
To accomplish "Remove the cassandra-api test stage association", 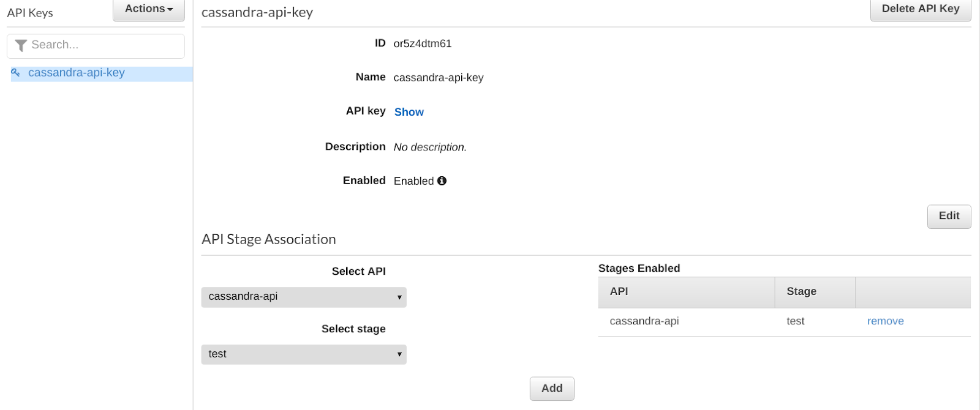I will click(885, 321).
